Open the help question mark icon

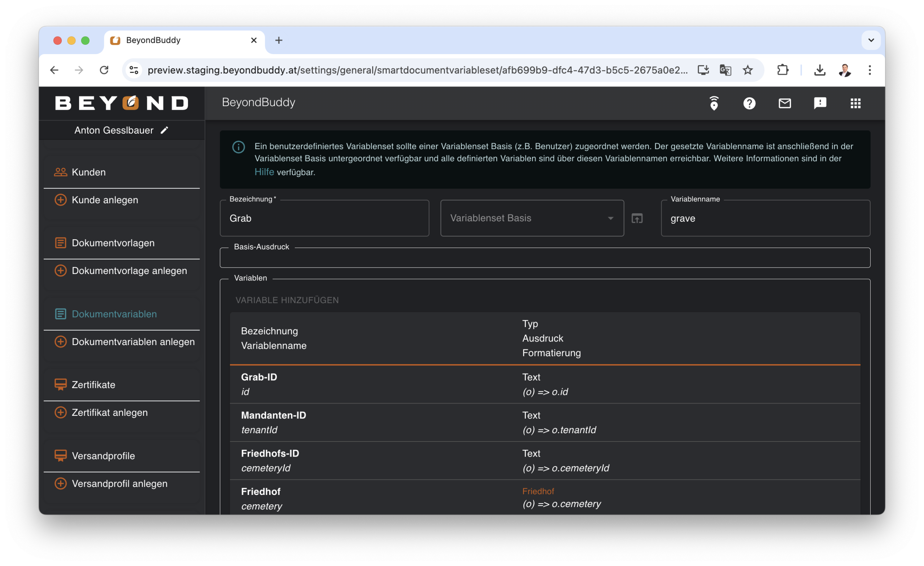point(749,103)
